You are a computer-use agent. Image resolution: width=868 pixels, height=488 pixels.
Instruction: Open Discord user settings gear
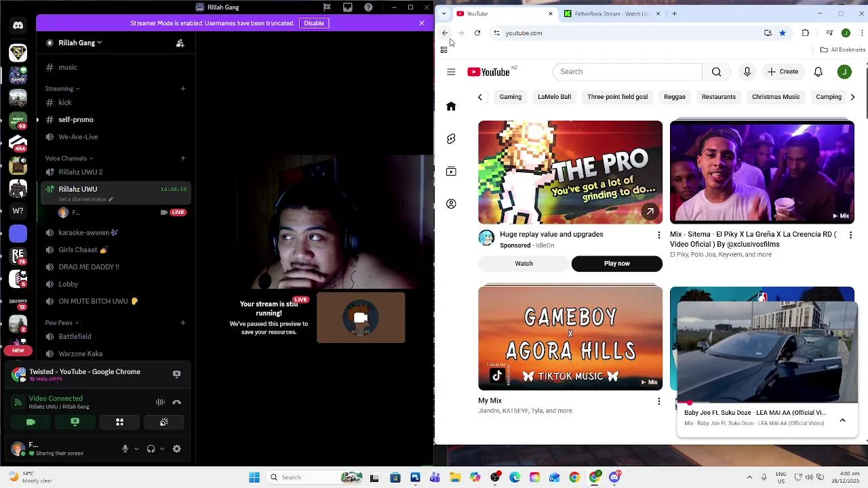tap(177, 449)
